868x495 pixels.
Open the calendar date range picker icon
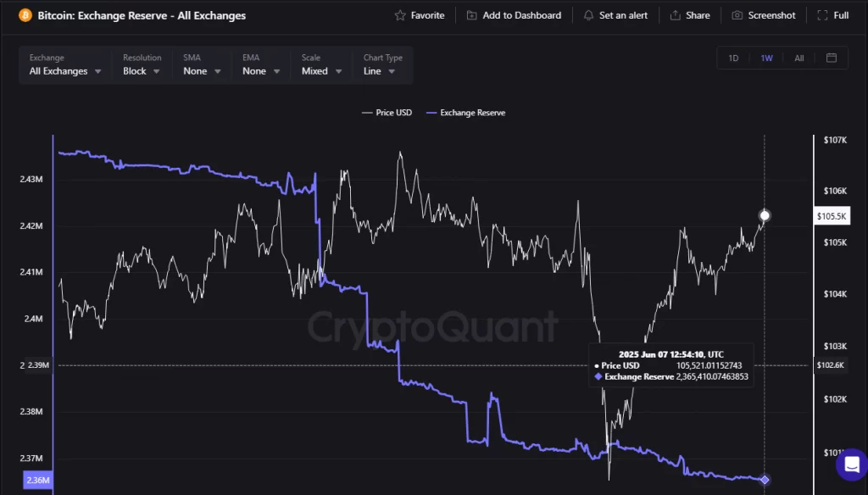(x=832, y=58)
